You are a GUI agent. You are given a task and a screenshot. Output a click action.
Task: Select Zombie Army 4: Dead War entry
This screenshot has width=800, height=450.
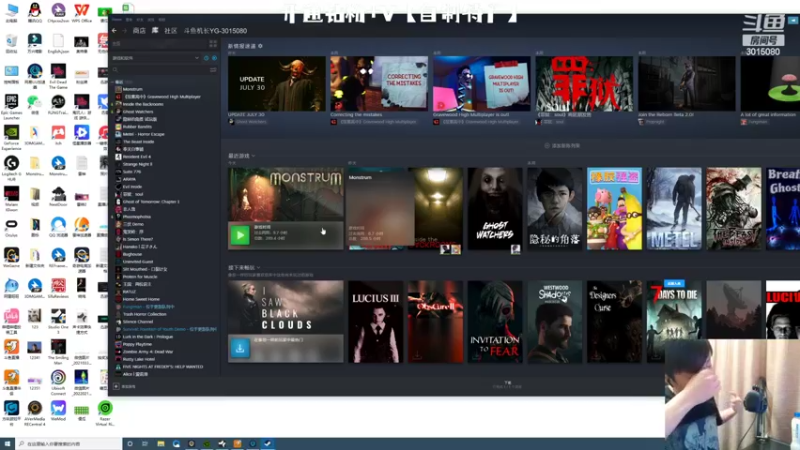147,352
